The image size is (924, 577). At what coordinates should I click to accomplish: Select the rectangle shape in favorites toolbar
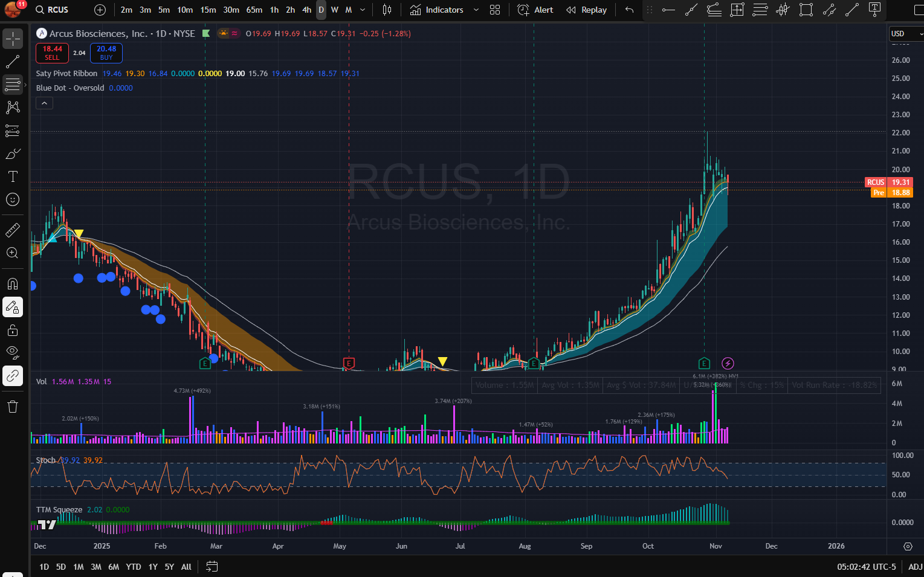pyautogui.click(x=806, y=10)
